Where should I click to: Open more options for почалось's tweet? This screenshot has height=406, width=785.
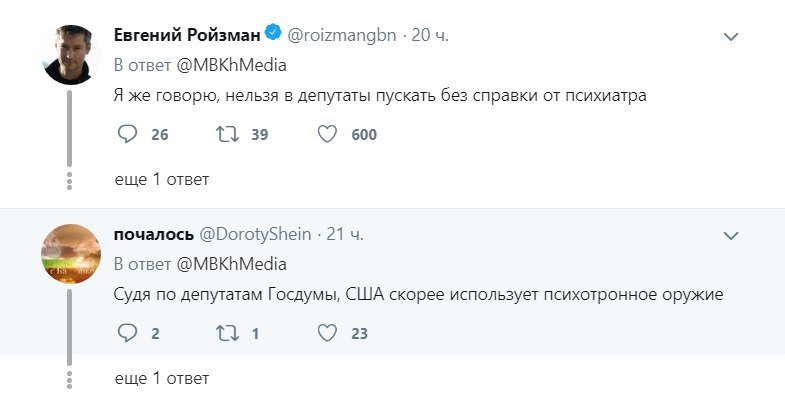point(731,236)
